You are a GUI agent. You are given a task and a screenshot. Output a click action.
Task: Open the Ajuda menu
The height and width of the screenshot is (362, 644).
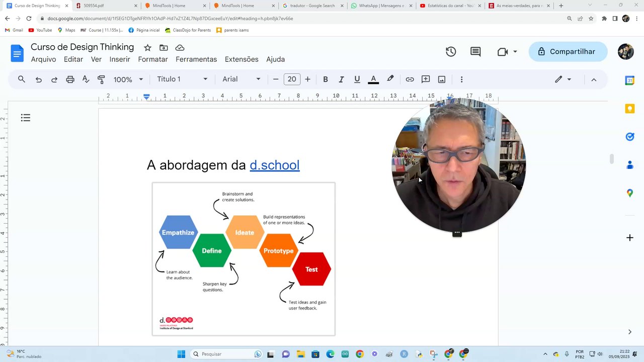pos(276,59)
